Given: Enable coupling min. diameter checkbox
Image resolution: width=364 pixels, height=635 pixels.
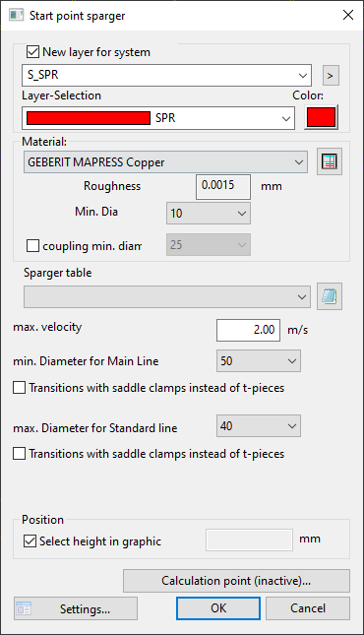Looking at the screenshot, I should [32, 245].
